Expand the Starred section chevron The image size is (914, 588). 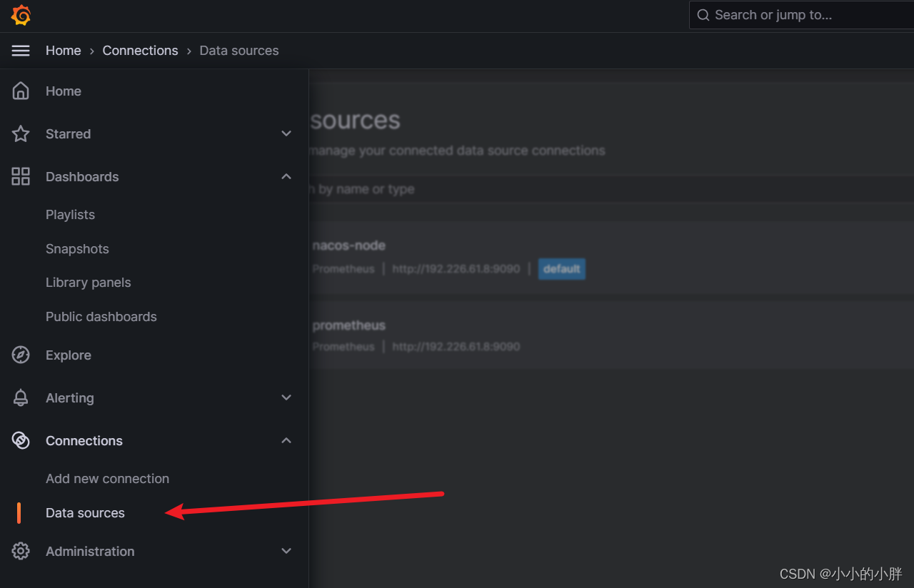286,134
